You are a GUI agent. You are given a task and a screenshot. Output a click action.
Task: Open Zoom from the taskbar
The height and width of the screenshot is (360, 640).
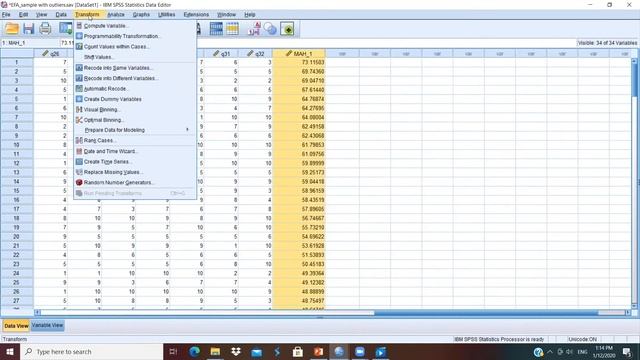360,351
